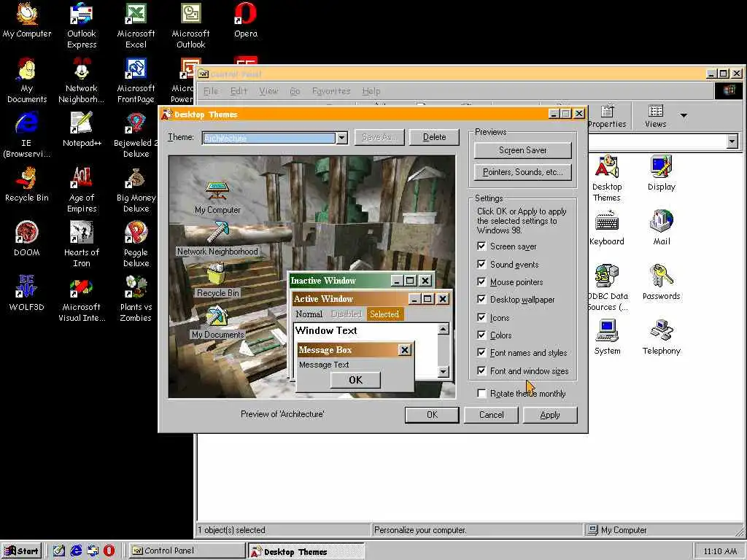
Task: Launch Opera from Quick Launch
Action: pyautogui.click(x=109, y=551)
